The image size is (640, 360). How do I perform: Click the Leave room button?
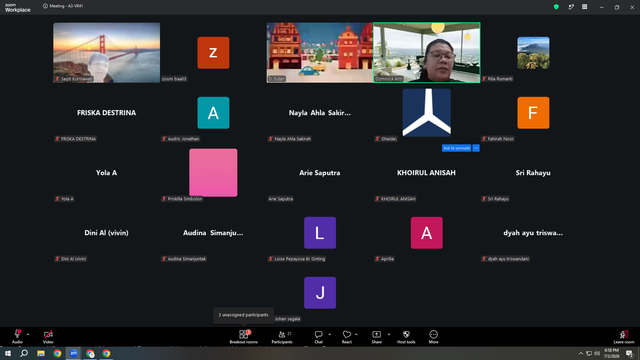pyautogui.click(x=624, y=336)
